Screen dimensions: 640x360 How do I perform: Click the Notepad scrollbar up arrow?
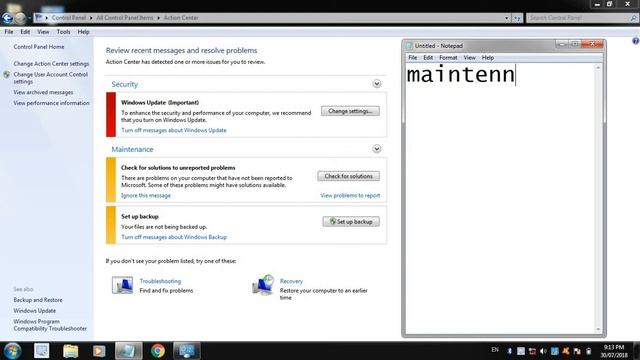(x=598, y=67)
